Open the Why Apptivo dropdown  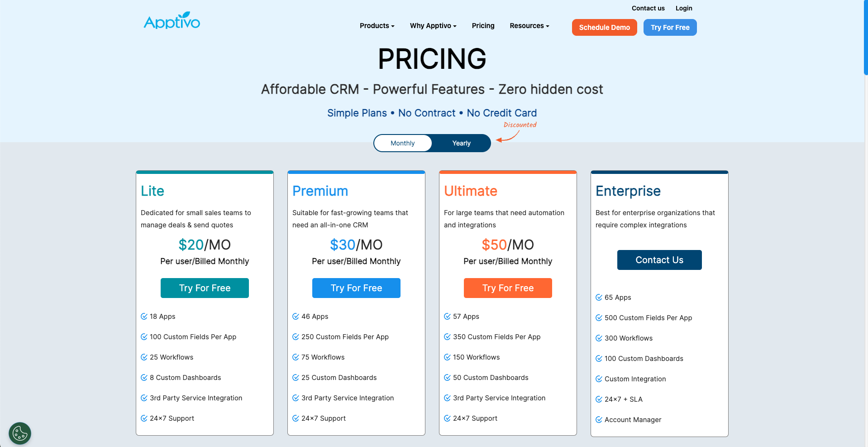pos(433,26)
